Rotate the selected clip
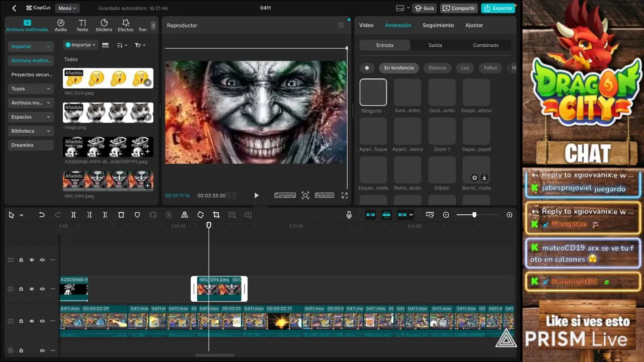644x362 pixels. 200,215
